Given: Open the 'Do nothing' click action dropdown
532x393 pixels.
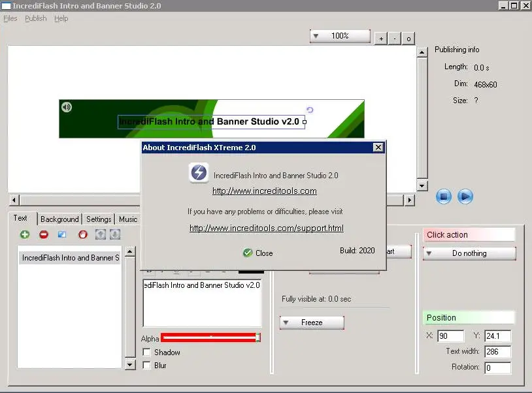Looking at the screenshot, I should click(469, 253).
